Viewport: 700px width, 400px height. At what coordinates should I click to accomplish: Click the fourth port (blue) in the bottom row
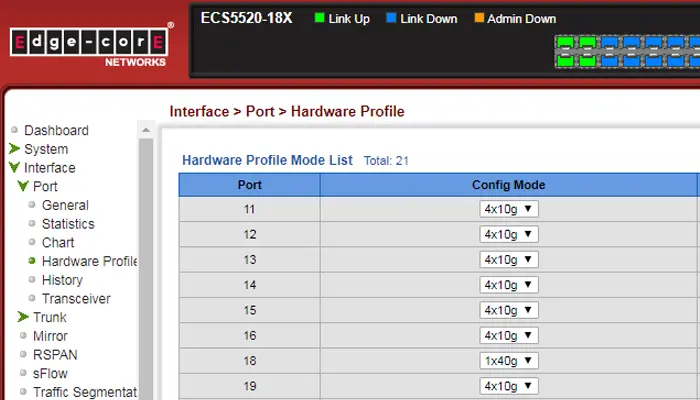pyautogui.click(x=632, y=60)
